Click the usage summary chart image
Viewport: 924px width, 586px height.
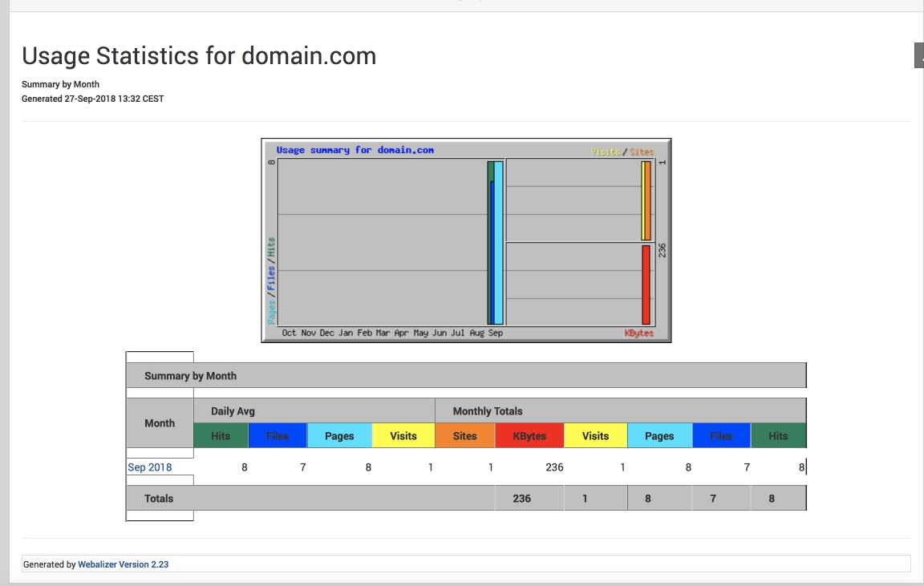(466, 240)
